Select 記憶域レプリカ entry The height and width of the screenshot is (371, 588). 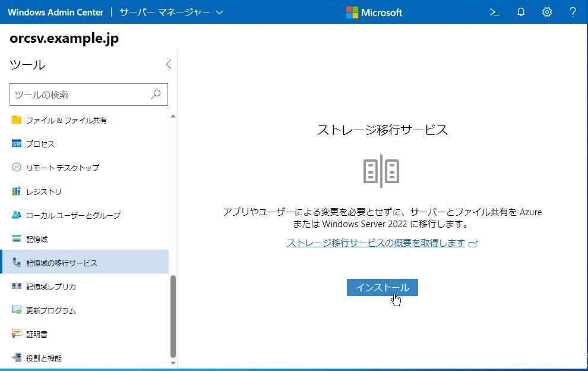[85, 287]
